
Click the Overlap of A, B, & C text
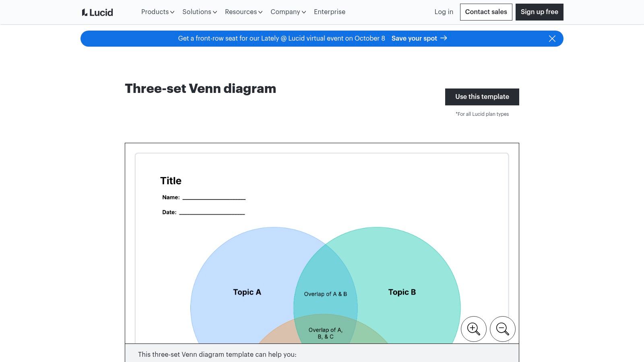pos(326,333)
